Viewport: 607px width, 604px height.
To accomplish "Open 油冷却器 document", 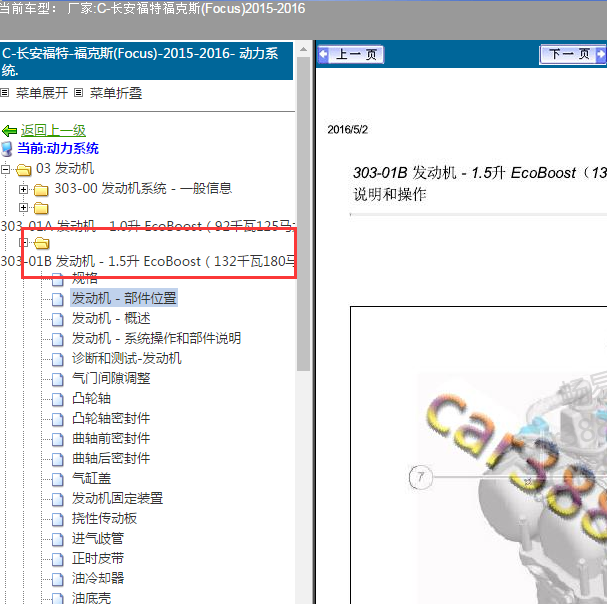I will (x=98, y=578).
